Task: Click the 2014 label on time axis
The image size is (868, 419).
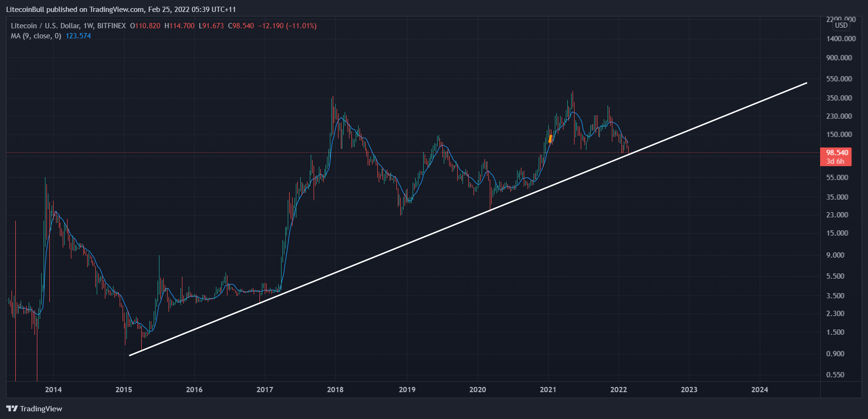Action: tap(53, 389)
